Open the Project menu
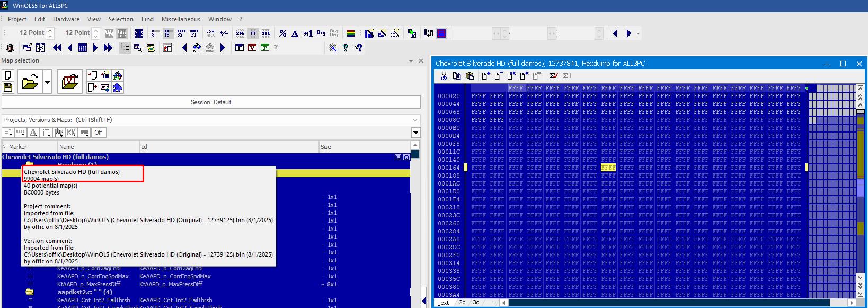This screenshot has height=308, width=868. pos(17,19)
